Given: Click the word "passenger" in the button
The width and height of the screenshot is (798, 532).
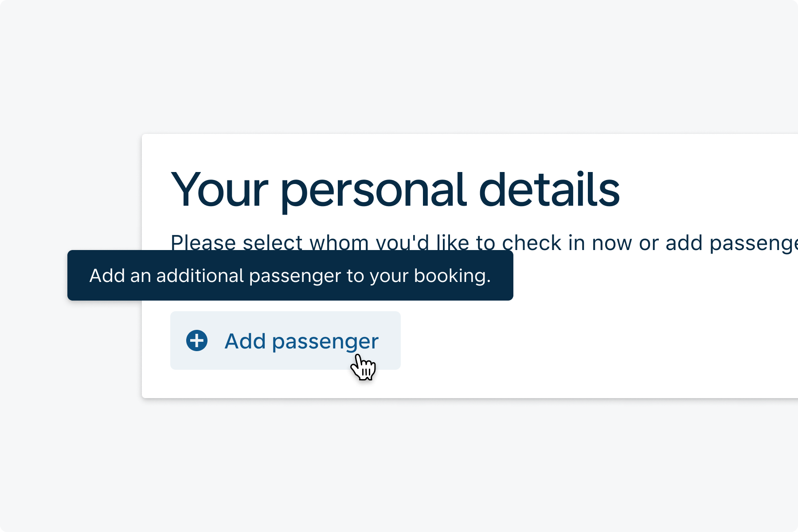Looking at the screenshot, I should [x=325, y=342].
